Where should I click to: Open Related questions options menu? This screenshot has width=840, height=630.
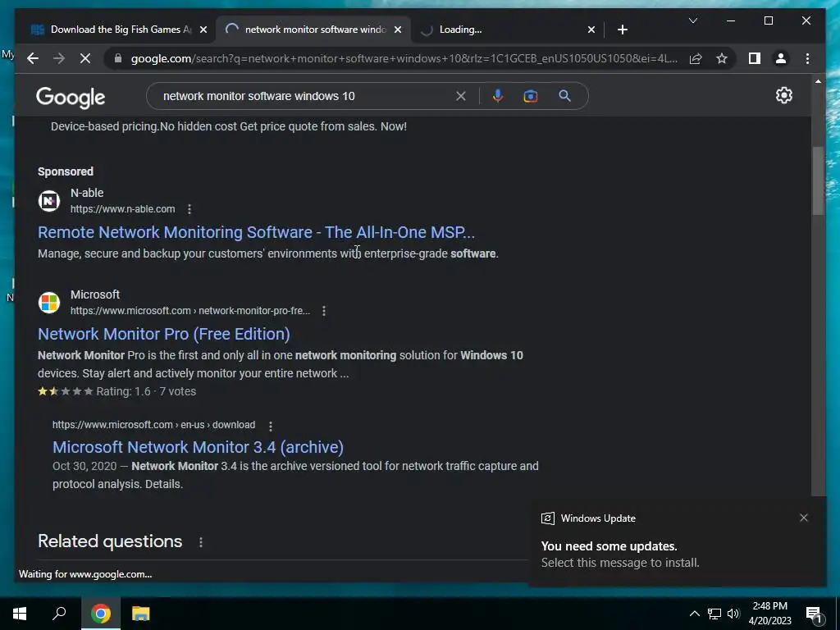coord(201,542)
